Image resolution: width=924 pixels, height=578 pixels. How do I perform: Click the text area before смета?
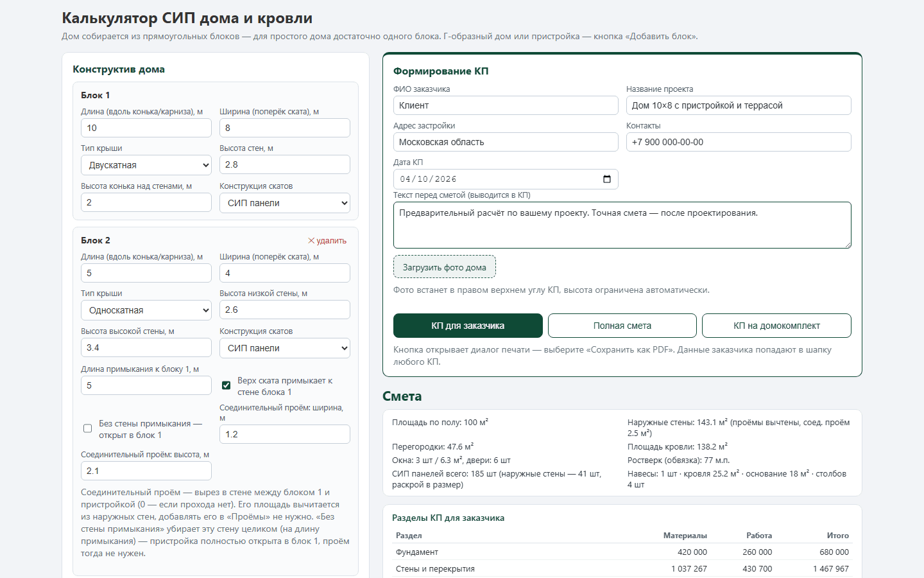(622, 225)
